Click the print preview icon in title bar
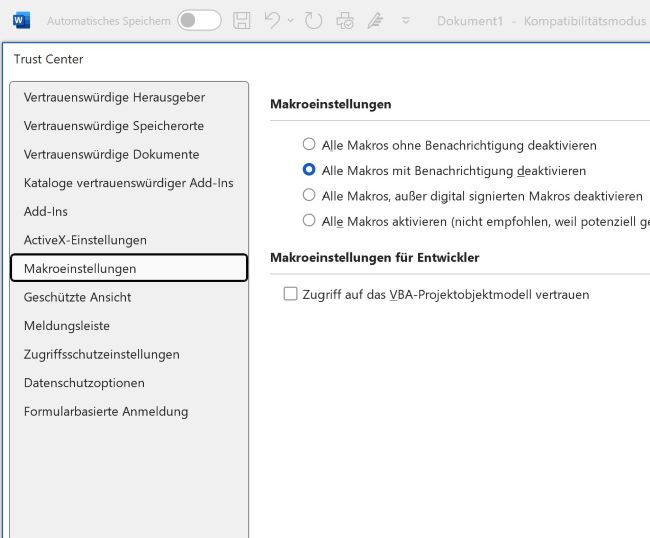 pos(344,20)
